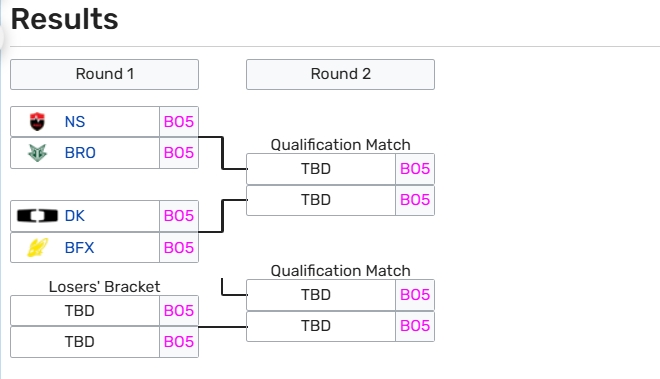Select the Round 2 column header
Image resolution: width=660 pixels, height=379 pixels.
tap(341, 74)
